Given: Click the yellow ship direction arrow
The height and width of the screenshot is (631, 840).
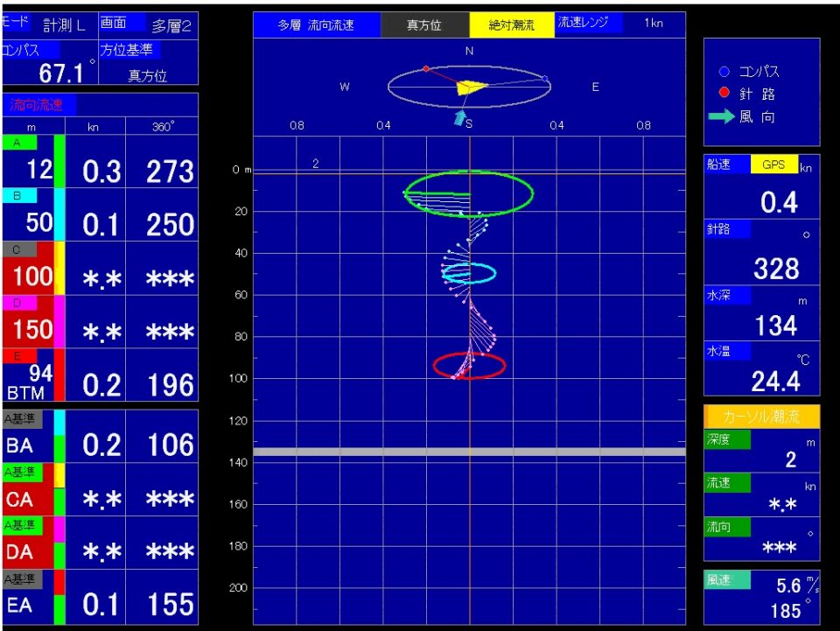Looking at the screenshot, I should point(472,88).
